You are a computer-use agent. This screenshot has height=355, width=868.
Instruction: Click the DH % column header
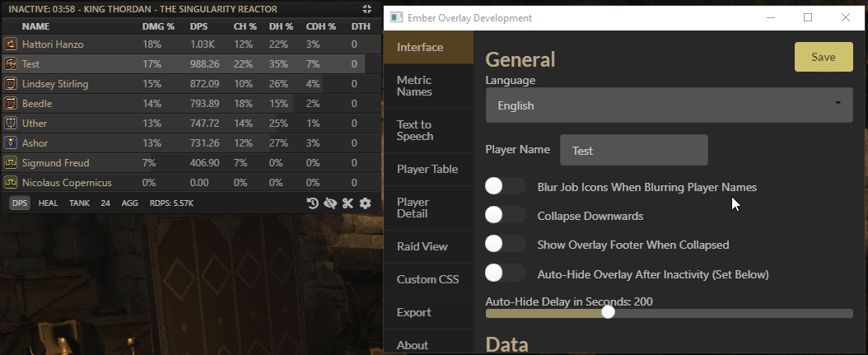(x=281, y=26)
